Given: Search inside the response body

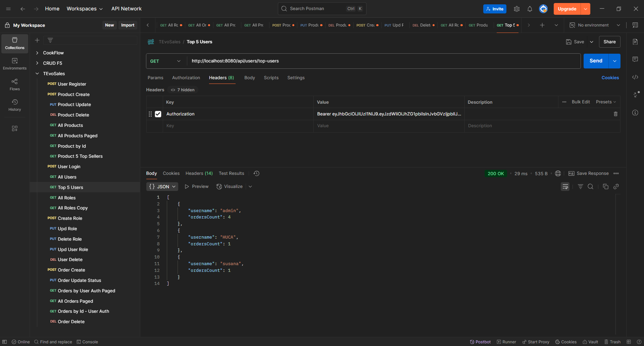Looking at the screenshot, I should (x=591, y=187).
